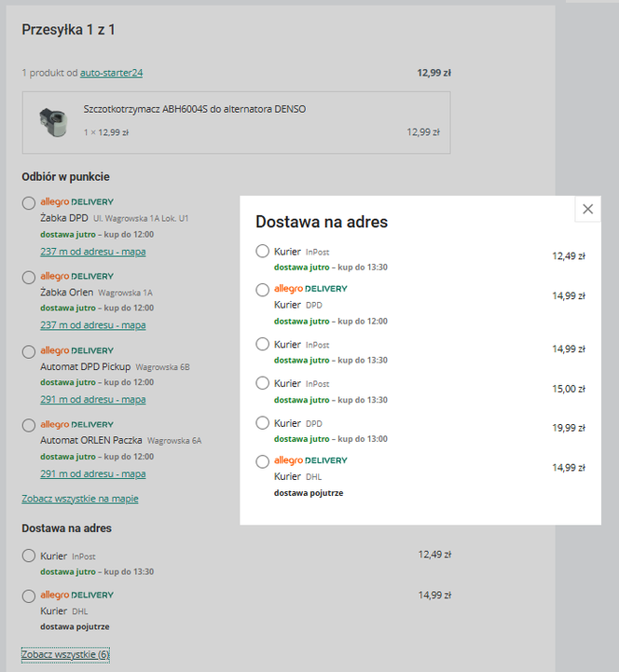Choose Kurier DPD for 19,99 zł

pyautogui.click(x=263, y=423)
